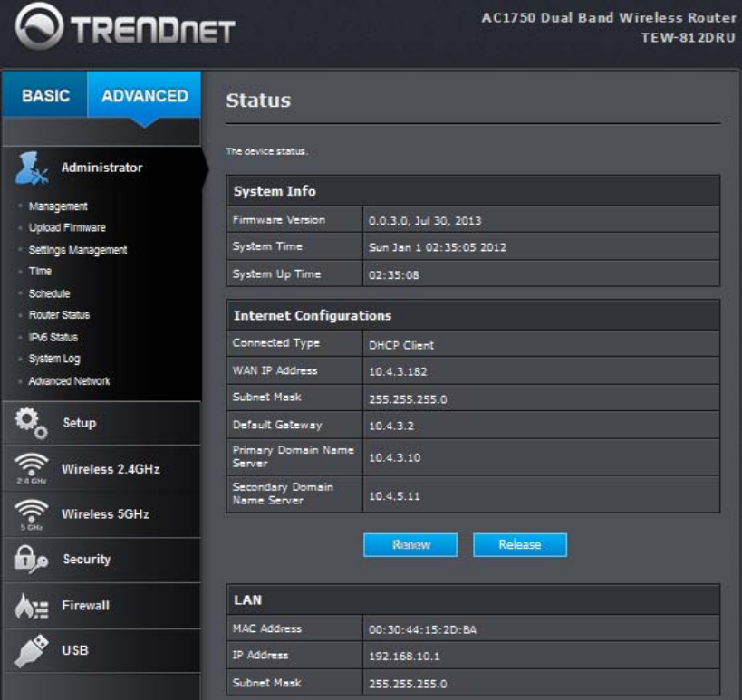Click the Firmware Version label
The width and height of the screenshot is (742, 700).
279,220
